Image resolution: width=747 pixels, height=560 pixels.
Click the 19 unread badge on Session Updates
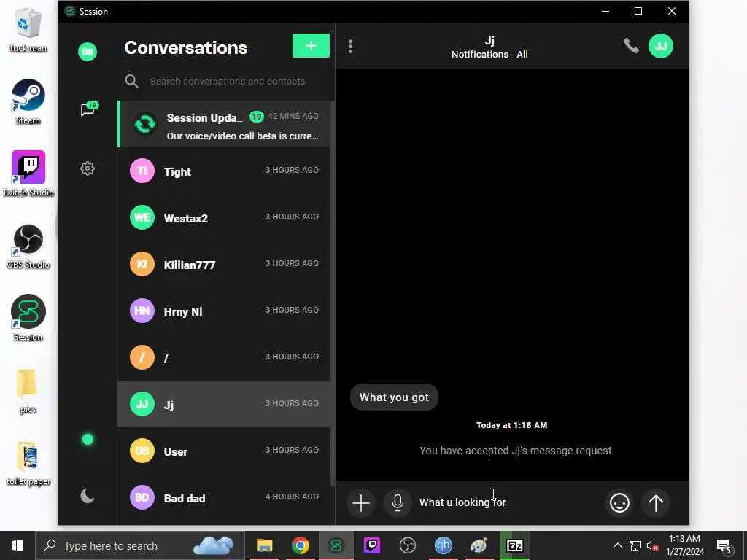pyautogui.click(x=256, y=116)
